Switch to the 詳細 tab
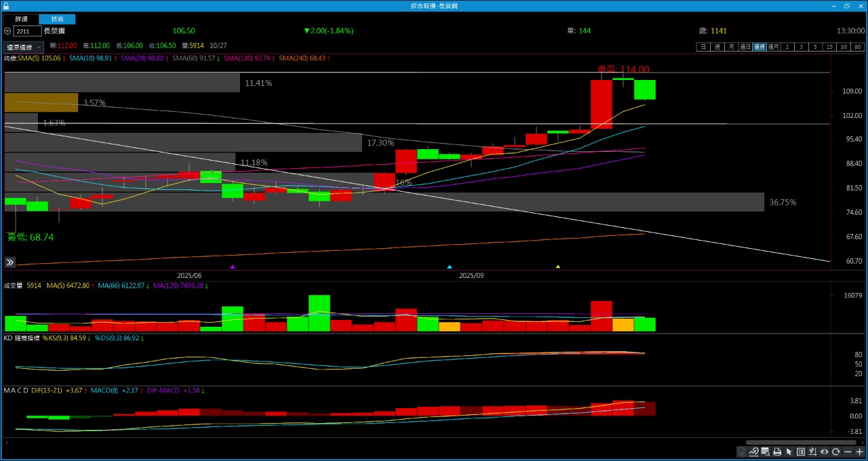 (x=22, y=19)
